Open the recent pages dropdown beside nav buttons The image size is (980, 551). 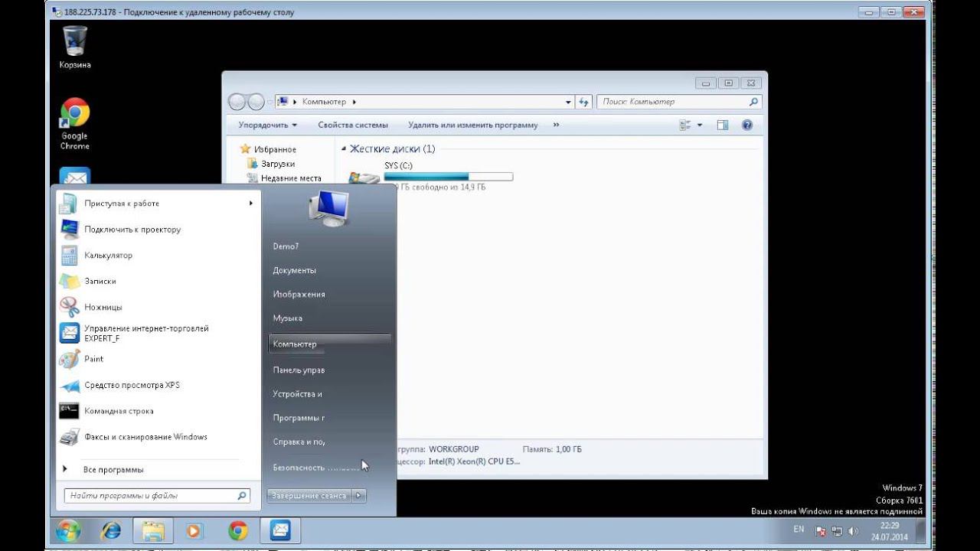tap(269, 102)
